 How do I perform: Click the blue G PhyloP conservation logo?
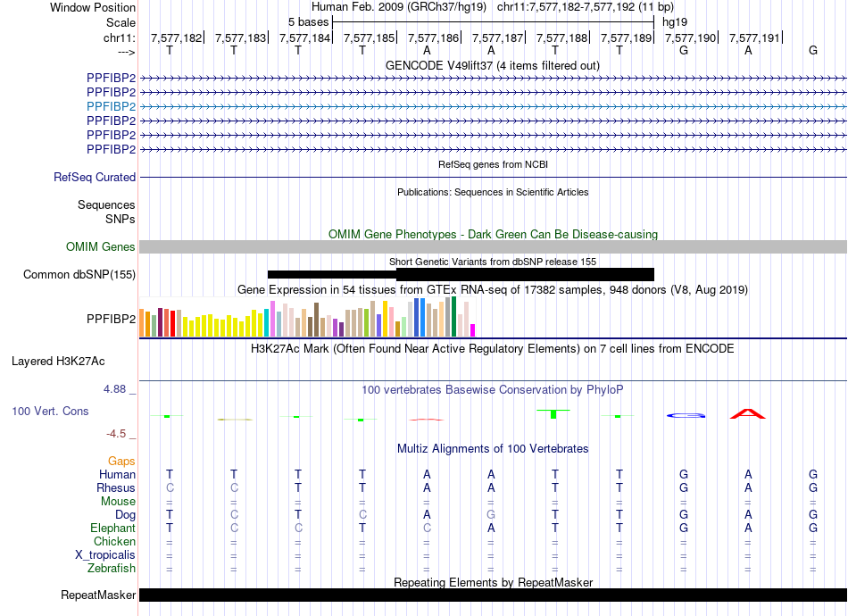coord(686,415)
